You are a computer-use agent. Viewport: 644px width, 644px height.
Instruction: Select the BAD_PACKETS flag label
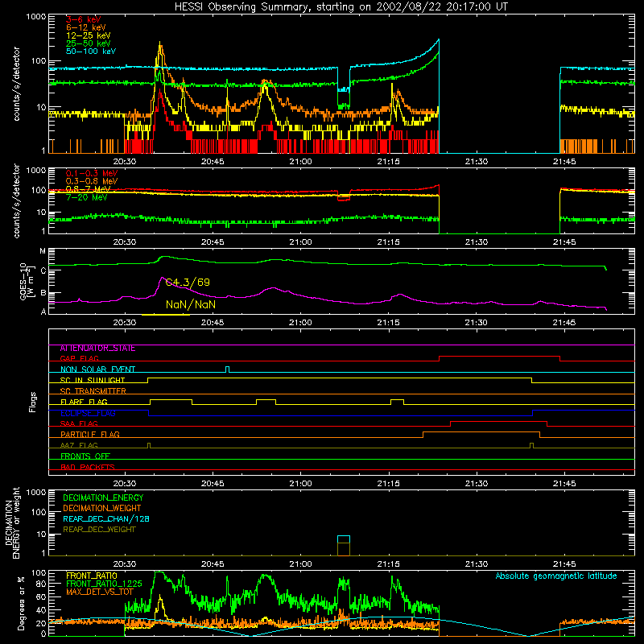coord(88,467)
